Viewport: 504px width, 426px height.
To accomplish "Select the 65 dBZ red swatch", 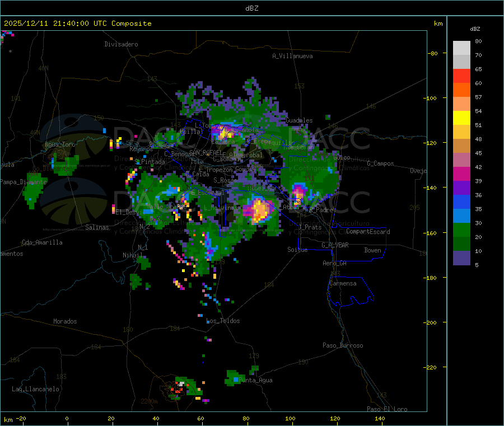I will [x=461, y=76].
